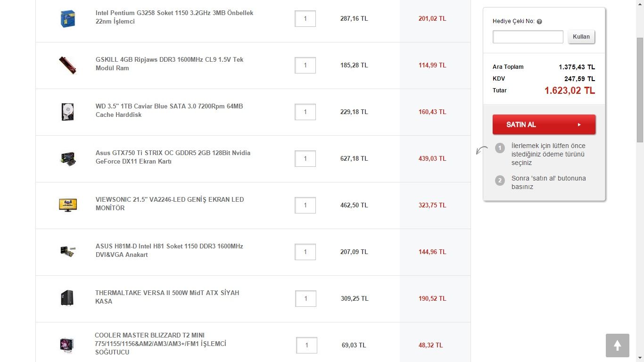This screenshot has width=644, height=362.
Task: Click the scroll-to-top arrow button
Action: [617, 345]
